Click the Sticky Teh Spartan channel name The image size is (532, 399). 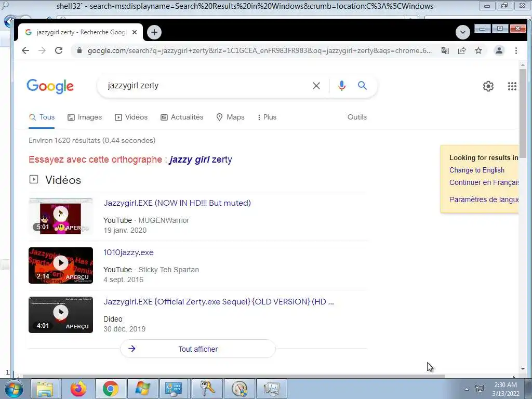(169, 270)
